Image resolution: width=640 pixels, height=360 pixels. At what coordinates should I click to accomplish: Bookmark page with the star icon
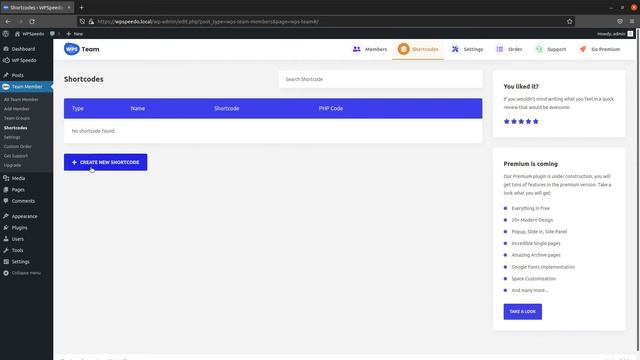pos(569,21)
